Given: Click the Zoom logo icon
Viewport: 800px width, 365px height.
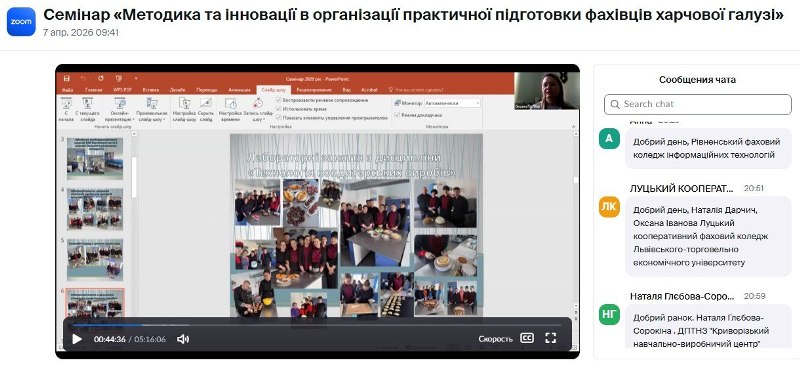Looking at the screenshot, I should point(21,22).
